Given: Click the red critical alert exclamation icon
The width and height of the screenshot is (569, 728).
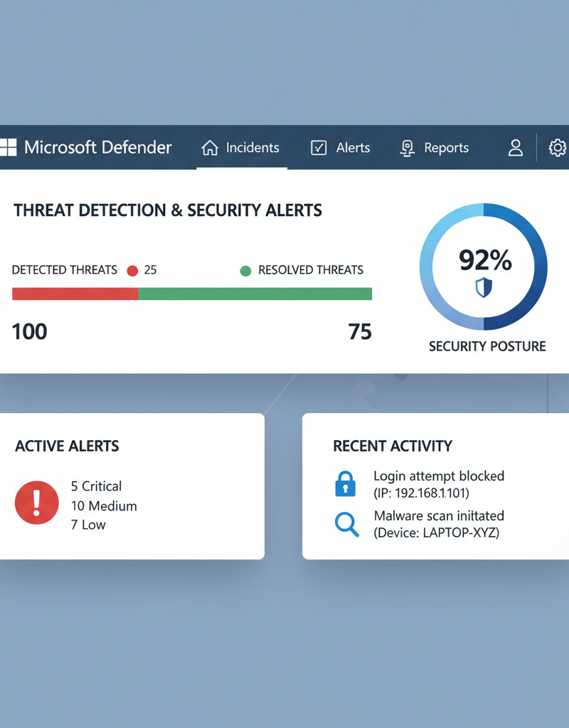Looking at the screenshot, I should 37,503.
